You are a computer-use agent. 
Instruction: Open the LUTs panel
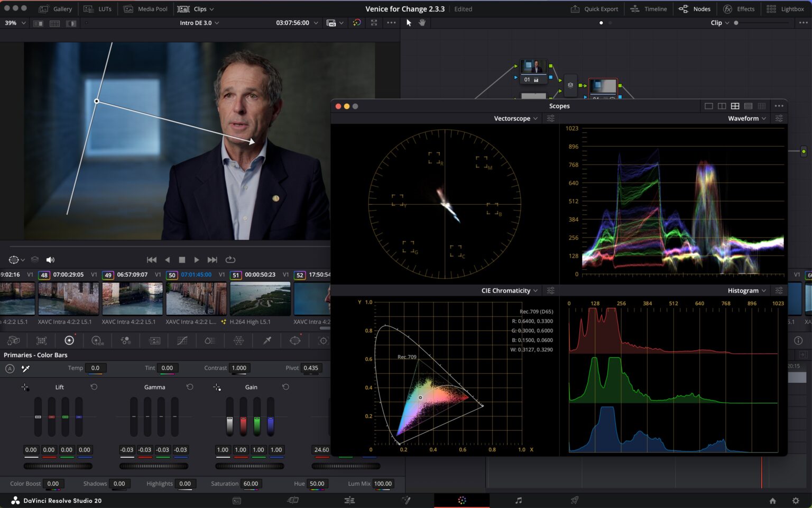tap(98, 9)
